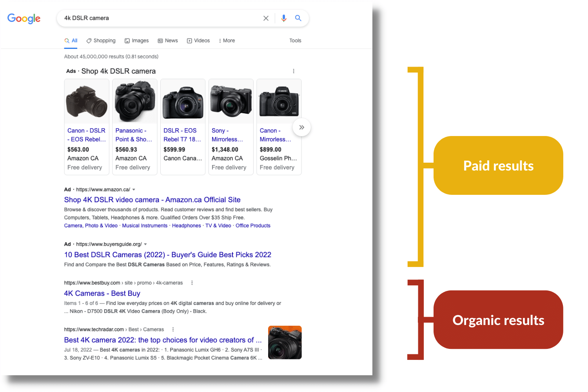
Task: Expand dropdown arrow next to amazon.ca ad URL
Action: (134, 190)
